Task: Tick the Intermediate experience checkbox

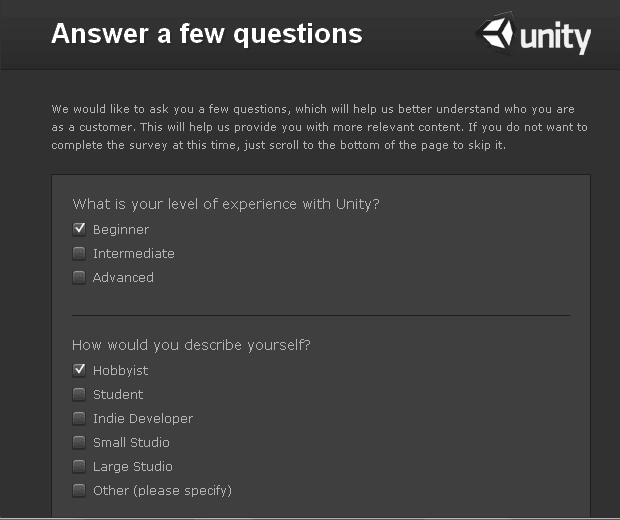Action: click(79, 253)
